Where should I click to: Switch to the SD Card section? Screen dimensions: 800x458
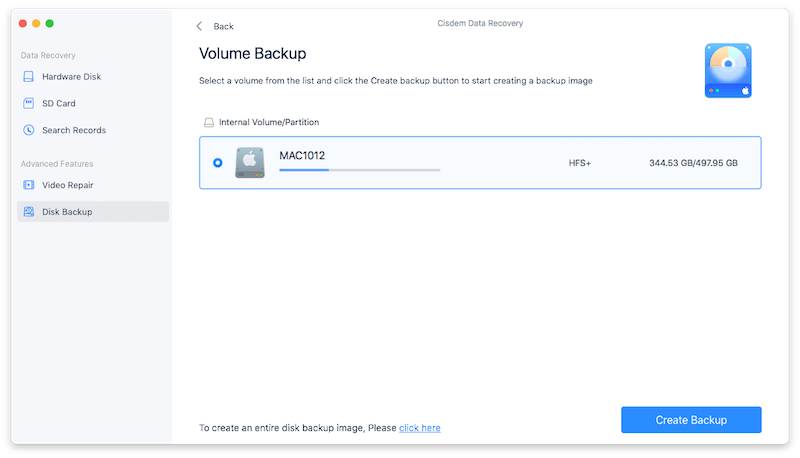pos(58,103)
